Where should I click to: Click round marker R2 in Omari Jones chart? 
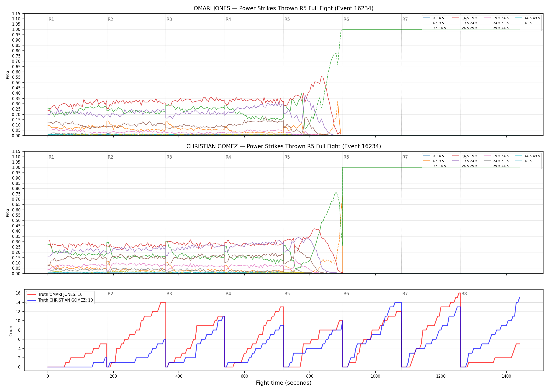pyautogui.click(x=110, y=19)
